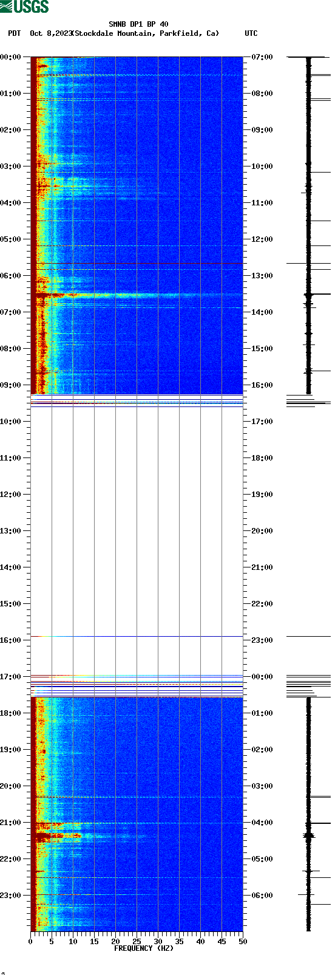Screen dimensions: 335x980
Task: Click the 'UTC' timezone label
Action: tap(251, 33)
